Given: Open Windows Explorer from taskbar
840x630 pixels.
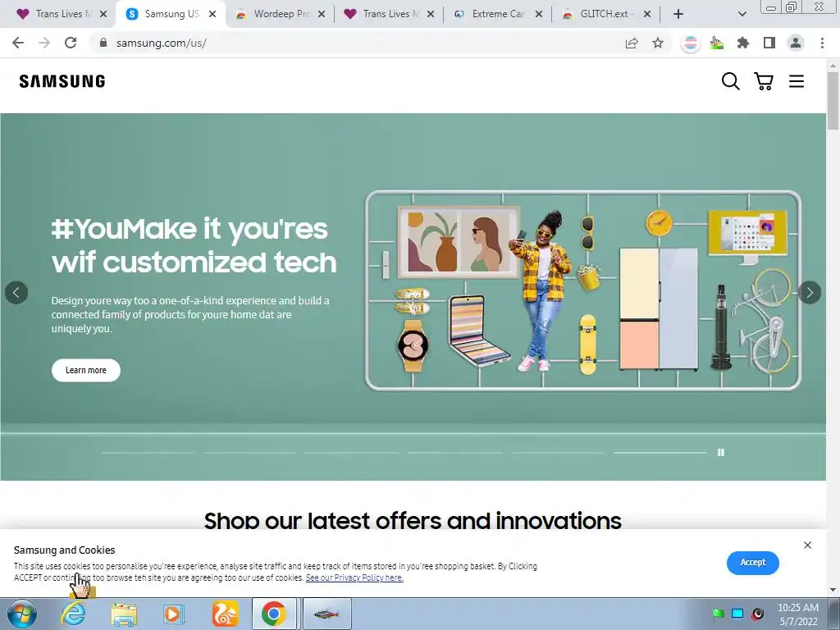Looking at the screenshot, I should point(124,614).
